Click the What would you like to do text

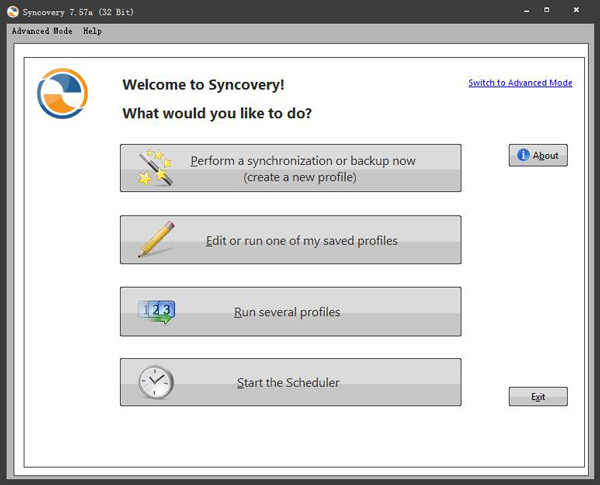(x=217, y=113)
